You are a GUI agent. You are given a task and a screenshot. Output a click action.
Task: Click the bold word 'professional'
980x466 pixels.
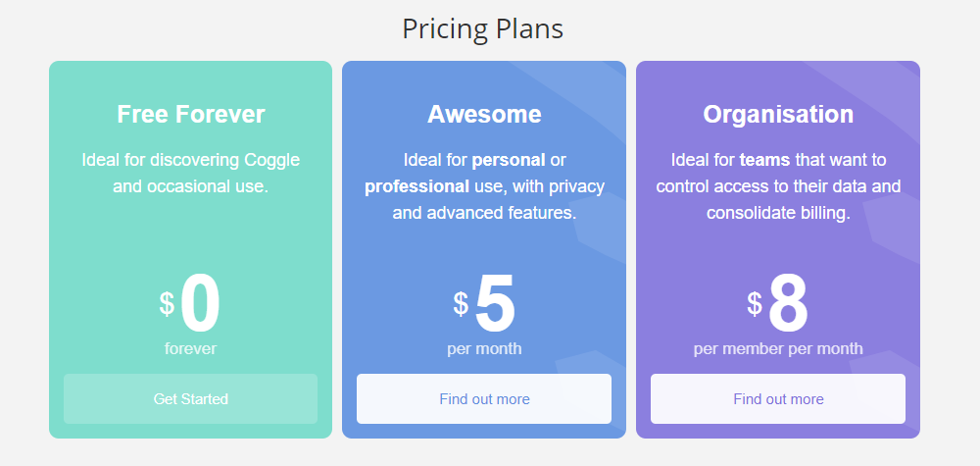click(416, 185)
